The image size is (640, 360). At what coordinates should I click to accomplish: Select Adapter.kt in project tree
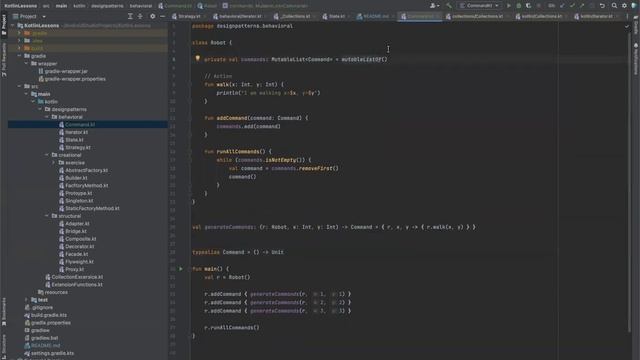pos(77,224)
